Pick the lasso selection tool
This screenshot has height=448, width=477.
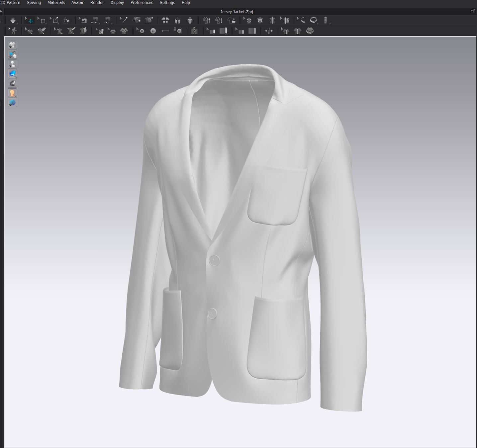pyautogui.click(x=55, y=21)
